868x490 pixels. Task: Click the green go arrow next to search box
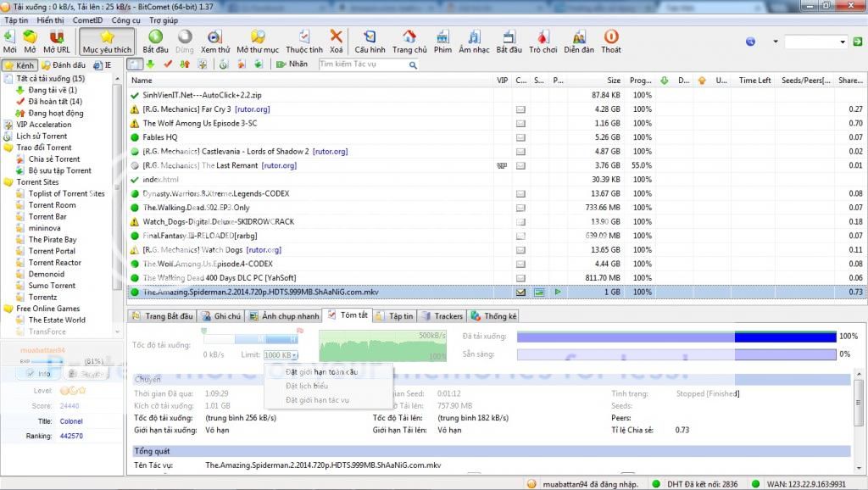[858, 42]
